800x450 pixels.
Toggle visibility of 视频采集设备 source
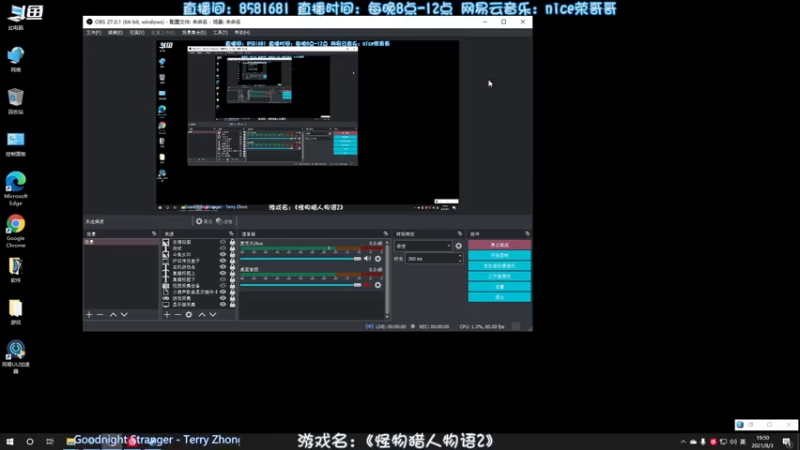[x=222, y=286]
